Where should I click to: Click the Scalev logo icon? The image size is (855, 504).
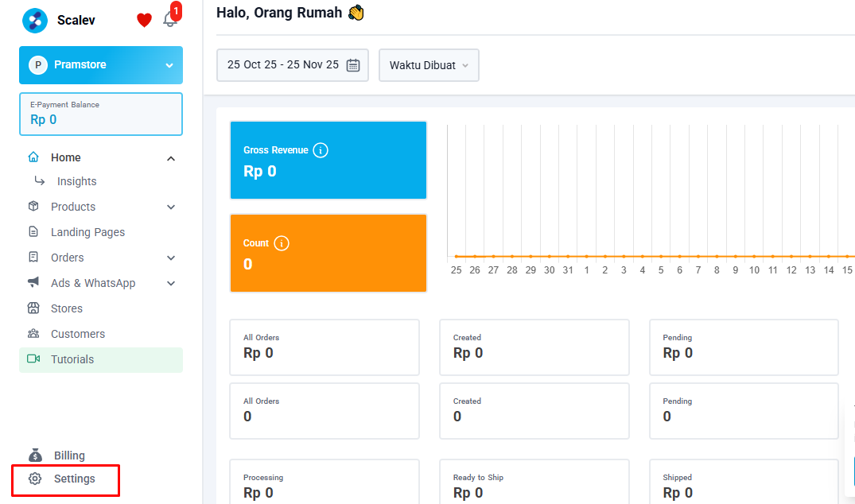point(35,21)
